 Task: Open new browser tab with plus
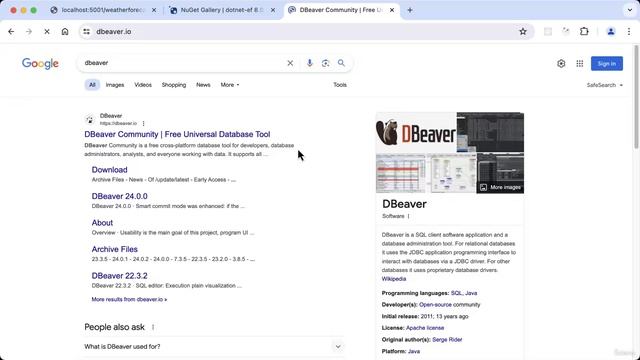coord(410,10)
